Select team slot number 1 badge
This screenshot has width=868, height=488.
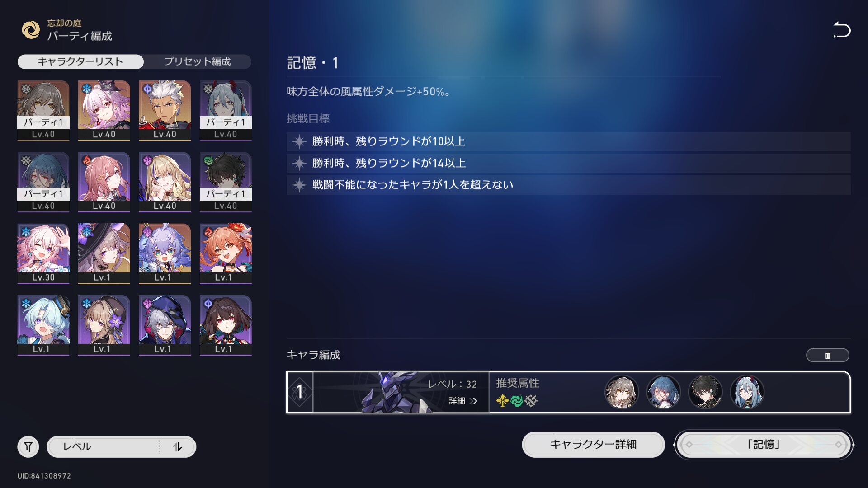coord(299,392)
